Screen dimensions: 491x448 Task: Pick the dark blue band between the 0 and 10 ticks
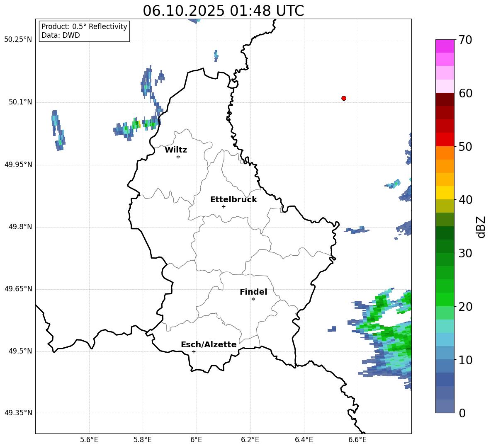click(x=445, y=379)
